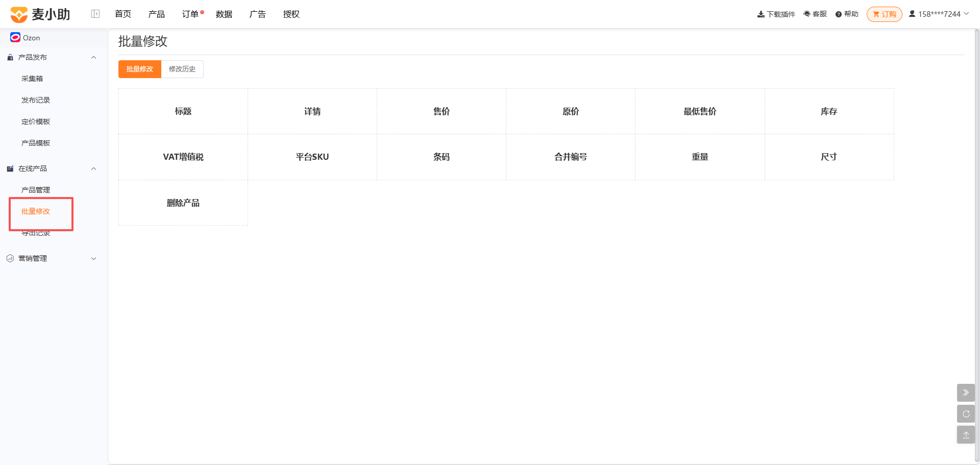
Task: Select the 平台SKU batch edit option
Action: coord(312,157)
